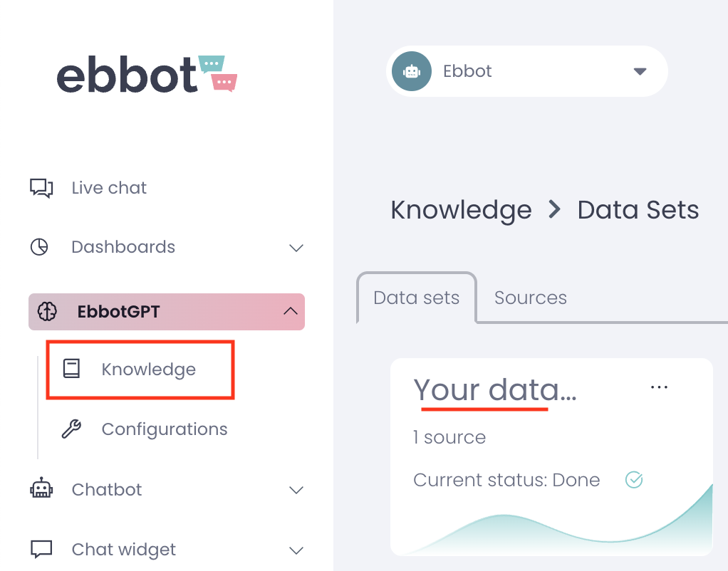
Task: Click the Chat widget bubble icon
Action: click(x=41, y=550)
